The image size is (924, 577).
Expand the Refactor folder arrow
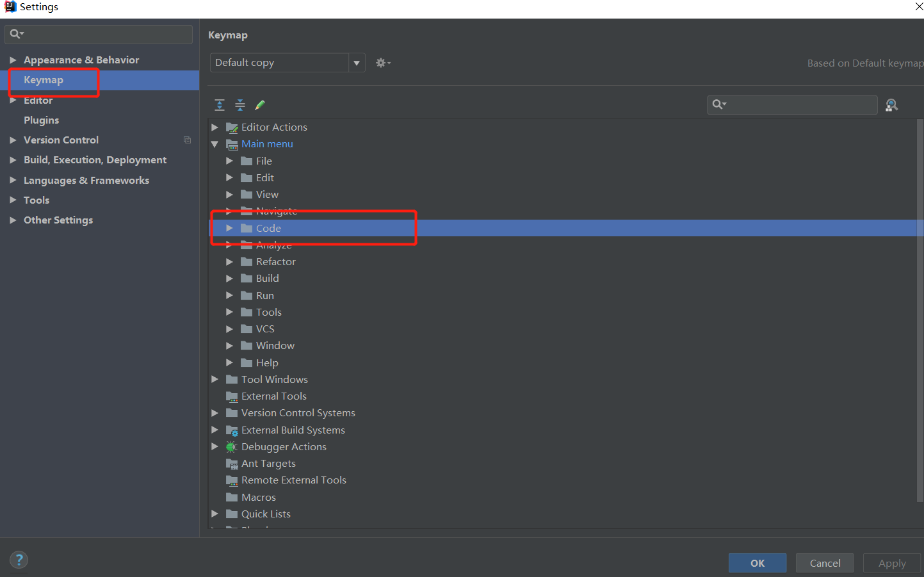point(229,262)
